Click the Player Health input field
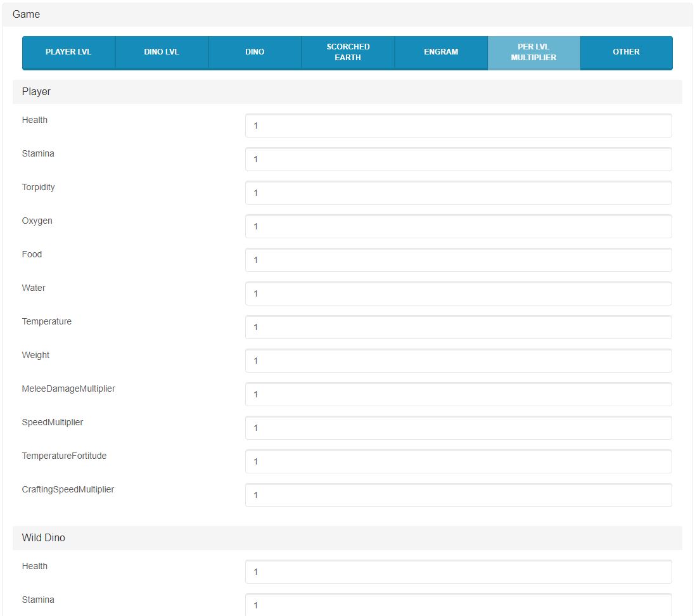695x616 pixels. coord(458,126)
